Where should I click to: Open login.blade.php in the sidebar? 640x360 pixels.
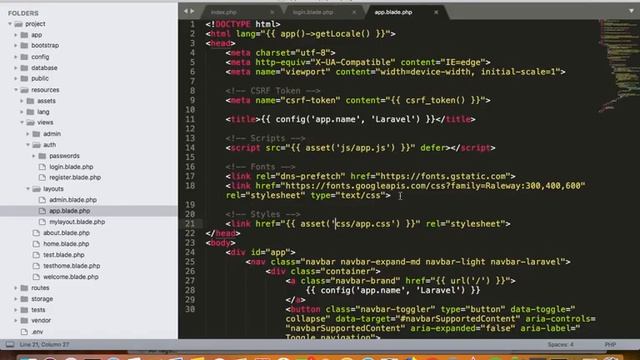click(71, 167)
